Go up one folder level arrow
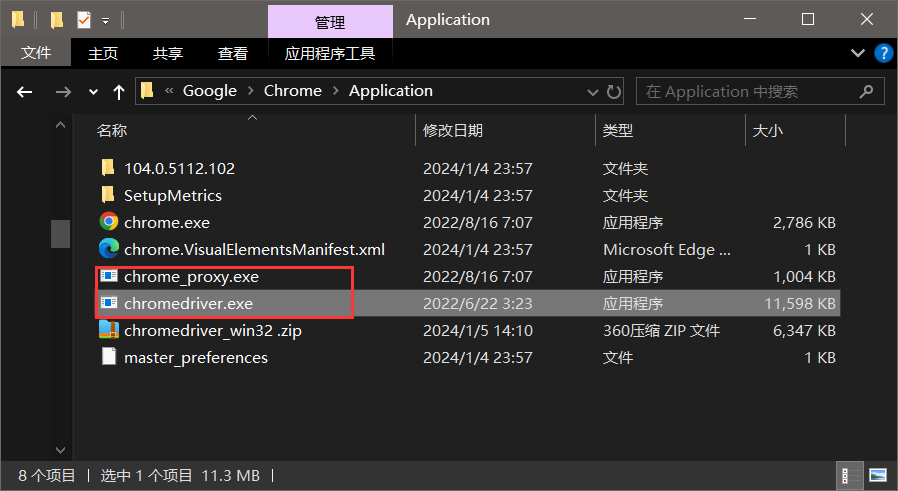Screen dimensions: 898x491 coord(119,92)
